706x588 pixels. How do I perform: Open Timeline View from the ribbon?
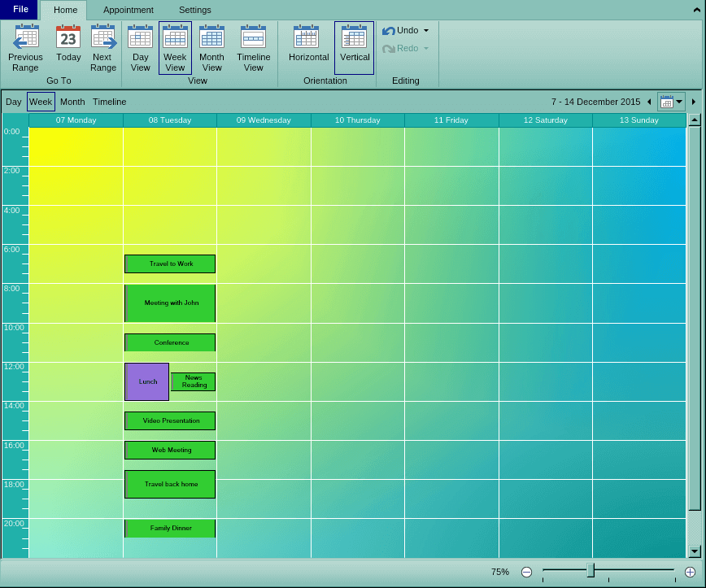(254, 37)
